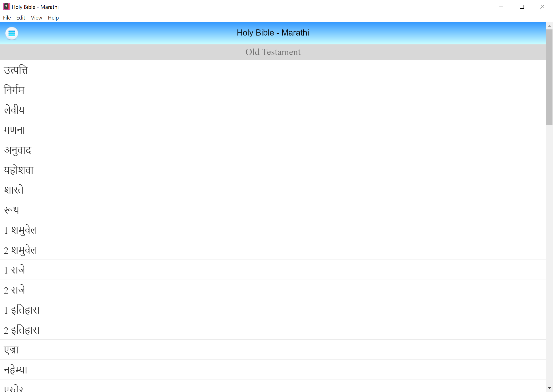Viewport: 553px width, 392px height.
Task: Click the scrollbar down arrow
Action: pos(549,388)
